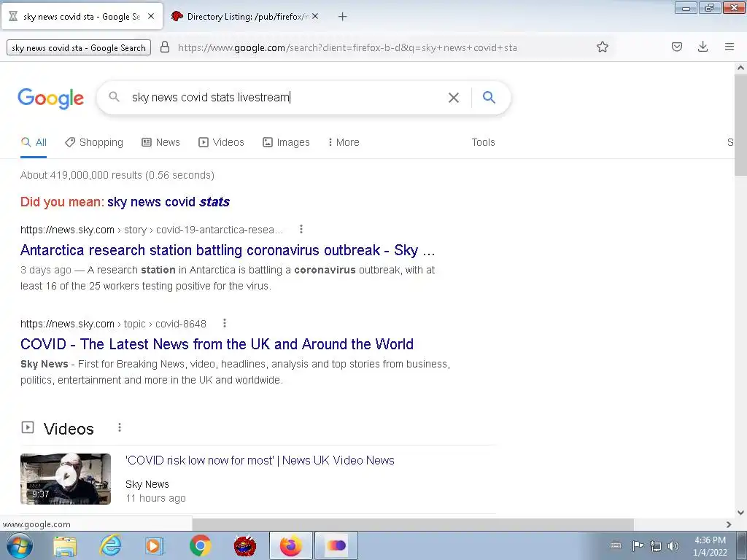This screenshot has height=560, width=747.
Task: Switch to the Directory Listing browser tab
Action: click(x=244, y=17)
